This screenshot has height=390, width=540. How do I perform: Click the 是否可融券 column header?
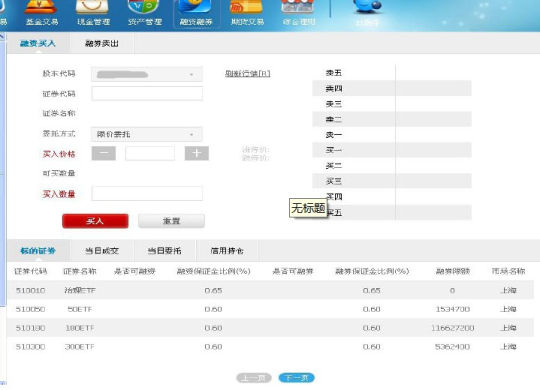click(293, 271)
